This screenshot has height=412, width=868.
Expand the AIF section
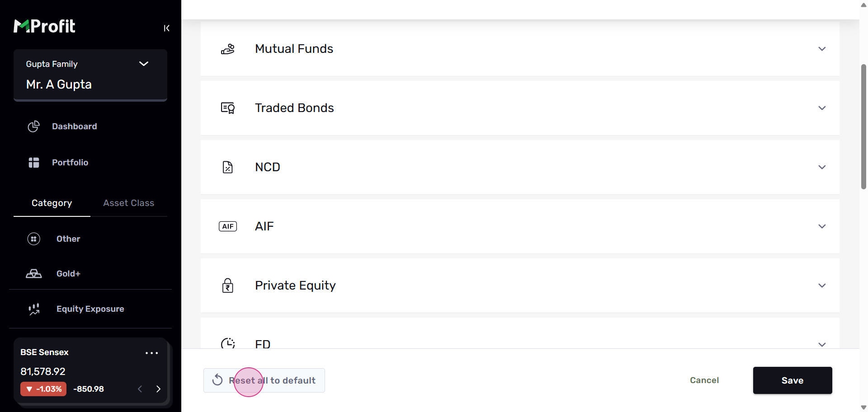coord(822,226)
